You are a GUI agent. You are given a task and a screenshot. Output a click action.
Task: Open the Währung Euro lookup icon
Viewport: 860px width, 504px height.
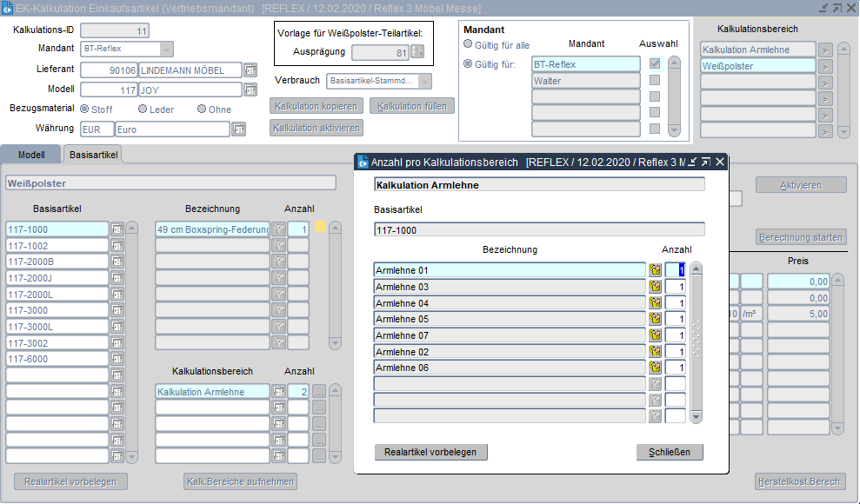coord(238,129)
